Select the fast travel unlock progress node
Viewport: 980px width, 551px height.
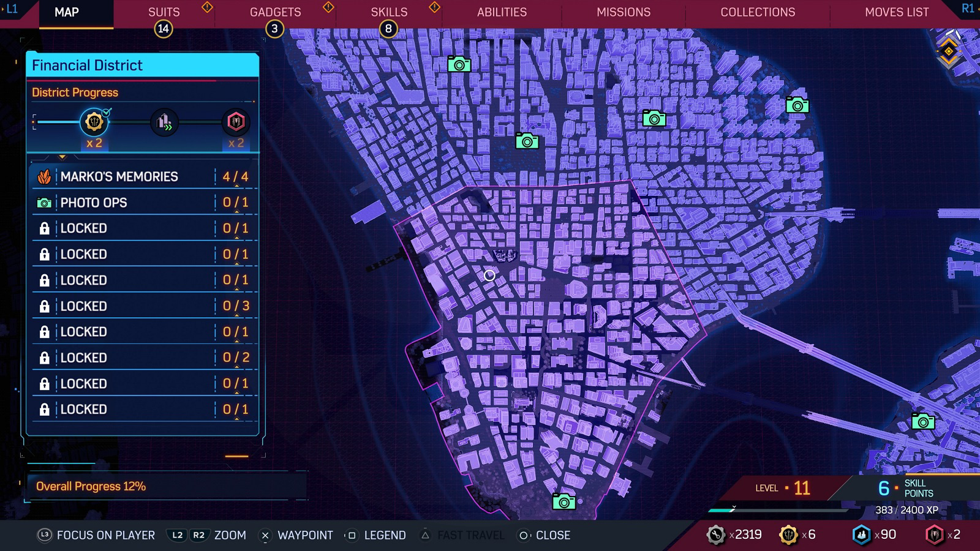(164, 122)
